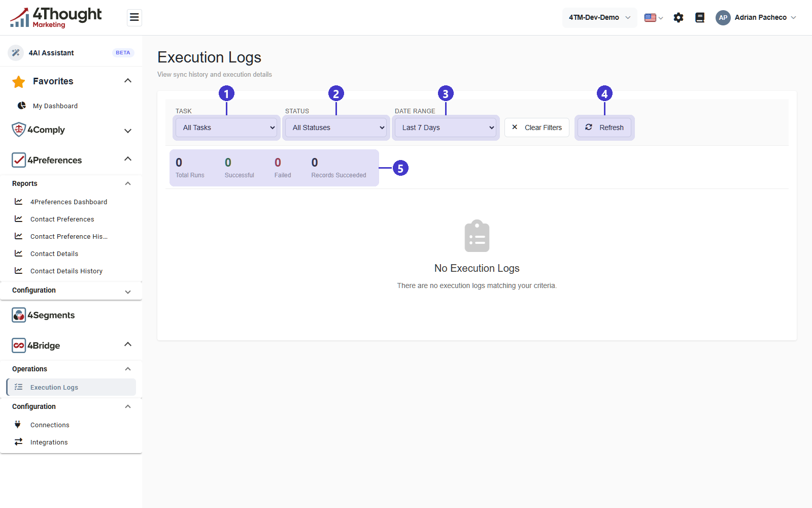
Task: Click the US flag language icon
Action: pos(650,18)
